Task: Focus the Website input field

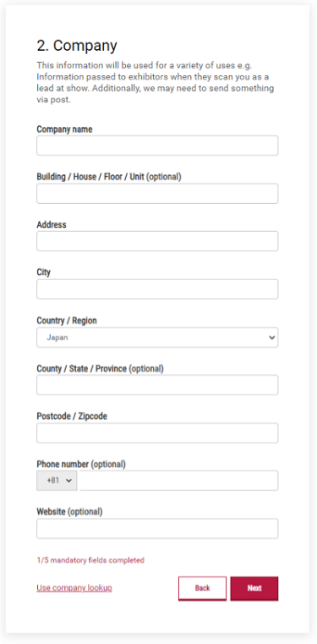Action: 157,529
